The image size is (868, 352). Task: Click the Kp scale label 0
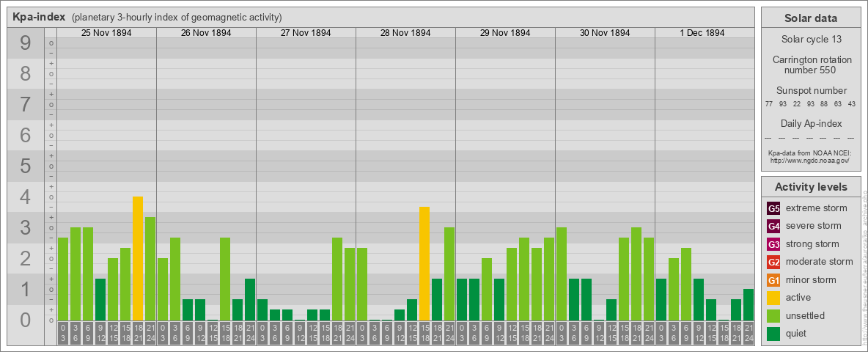click(26, 320)
